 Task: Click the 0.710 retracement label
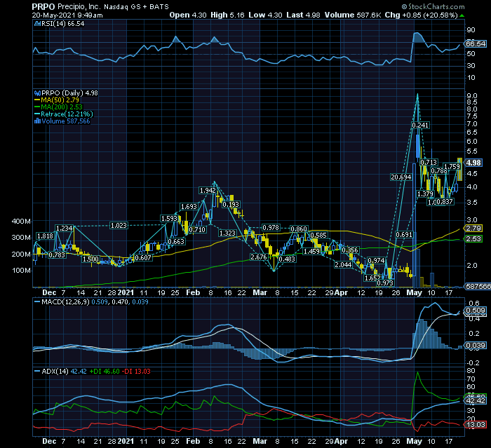click(197, 230)
